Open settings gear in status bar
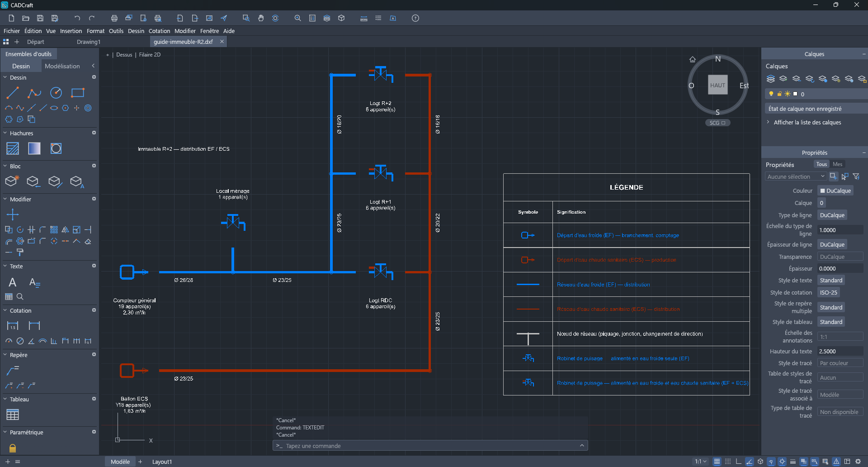Viewport: 868px width, 467px height. 858,462
